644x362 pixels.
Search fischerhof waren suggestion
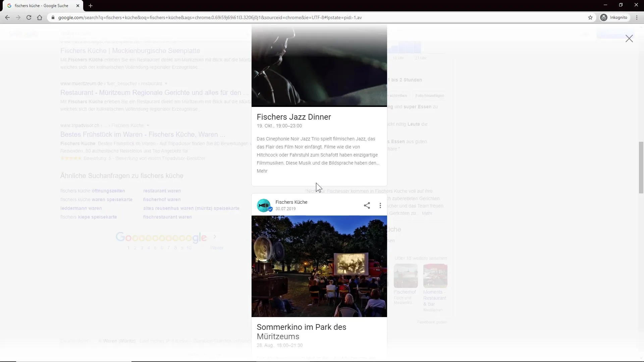tap(162, 199)
